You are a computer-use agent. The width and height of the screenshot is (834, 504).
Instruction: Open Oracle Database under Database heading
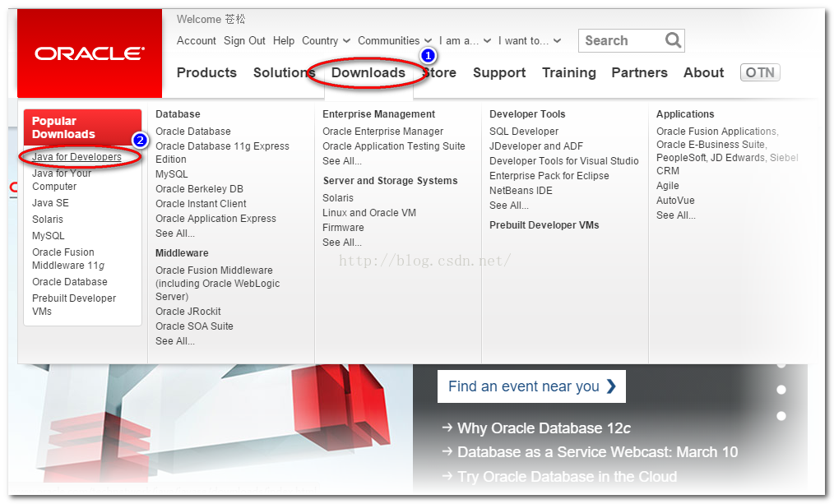tap(193, 132)
